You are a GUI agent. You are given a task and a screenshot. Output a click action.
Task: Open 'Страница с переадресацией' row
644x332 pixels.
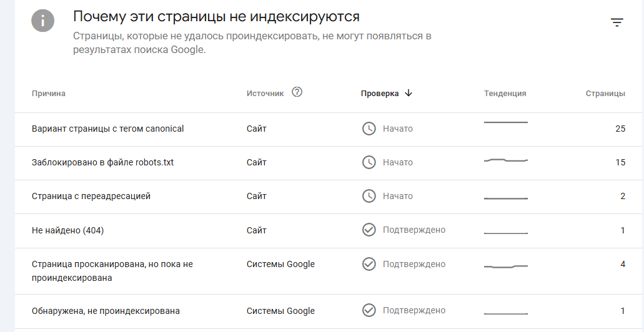coord(91,197)
